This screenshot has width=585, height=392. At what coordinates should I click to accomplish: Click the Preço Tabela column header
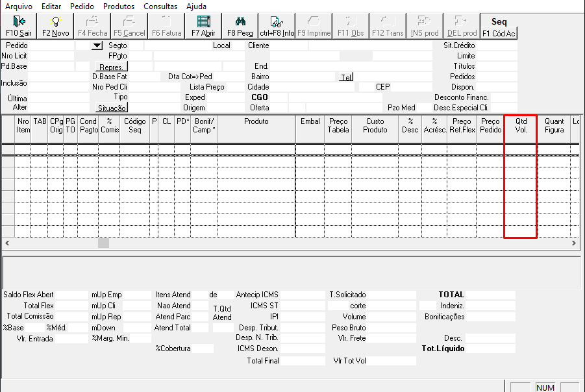tap(338, 129)
